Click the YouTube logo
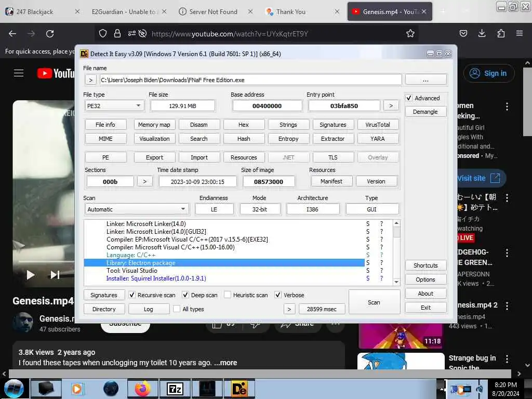This screenshot has height=399, width=532. click(x=56, y=73)
